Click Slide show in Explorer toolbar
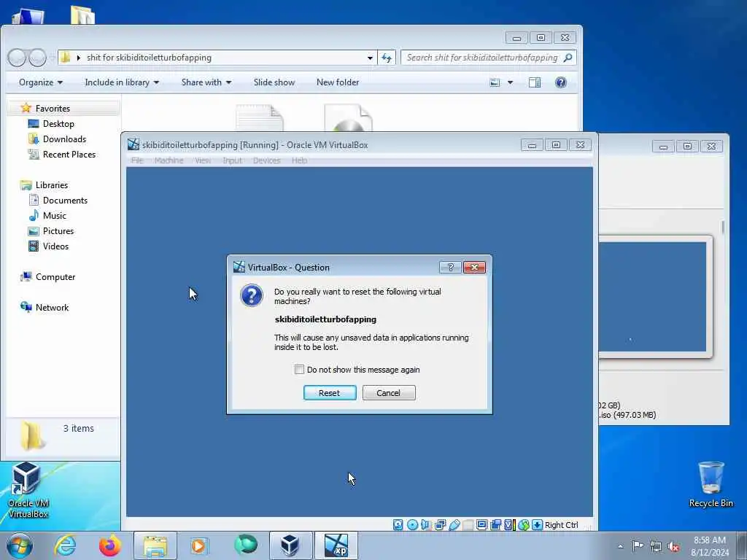747x560 pixels. 274,82
